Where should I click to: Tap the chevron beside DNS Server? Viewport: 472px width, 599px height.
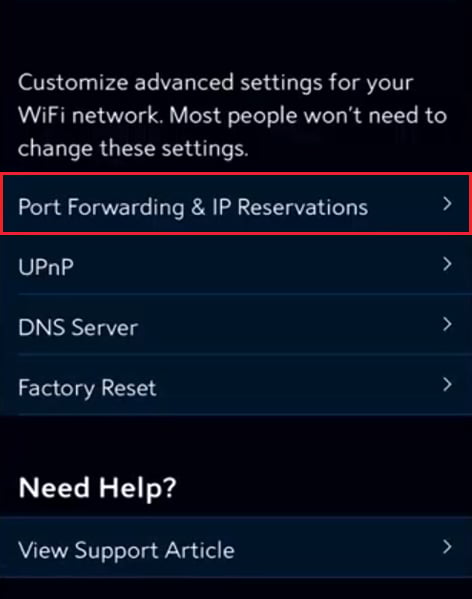pyautogui.click(x=447, y=324)
